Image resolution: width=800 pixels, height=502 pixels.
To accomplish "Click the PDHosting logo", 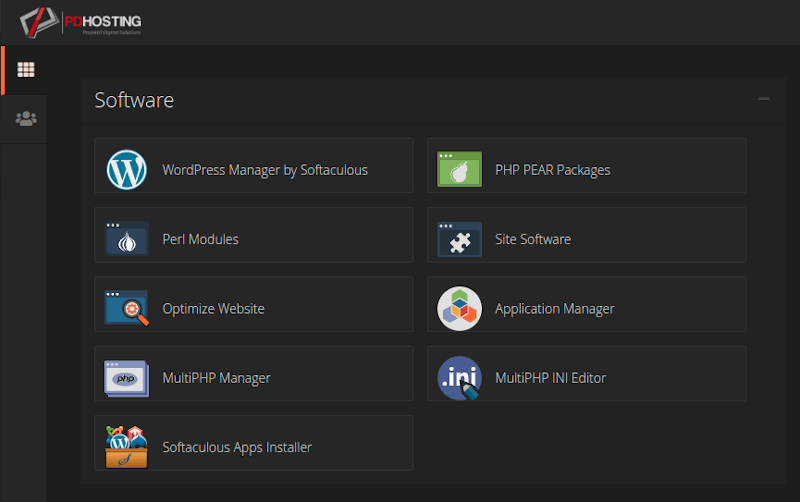I will (x=80, y=23).
